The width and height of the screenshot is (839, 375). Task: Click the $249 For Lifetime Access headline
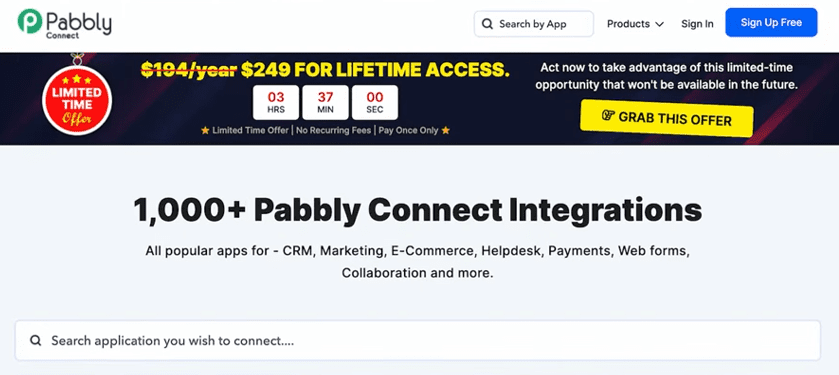pyautogui.click(x=375, y=70)
